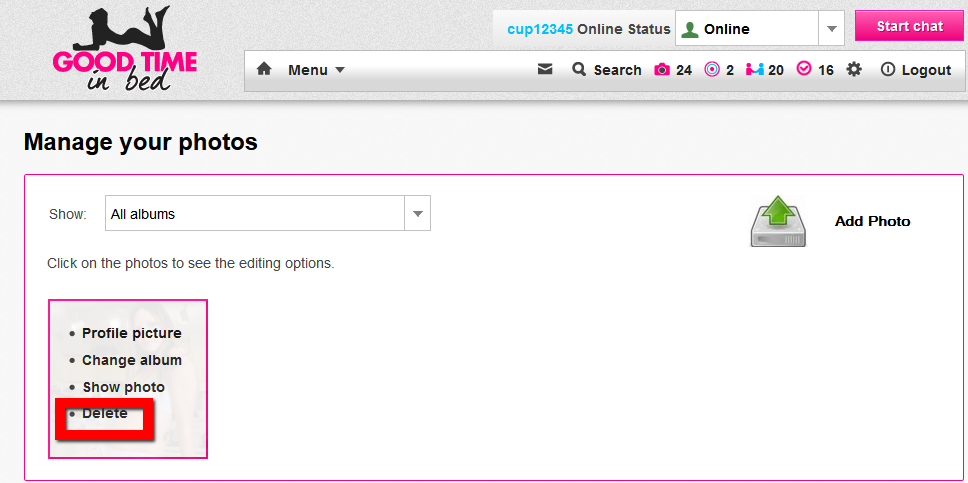Go to the home page icon

coord(264,70)
